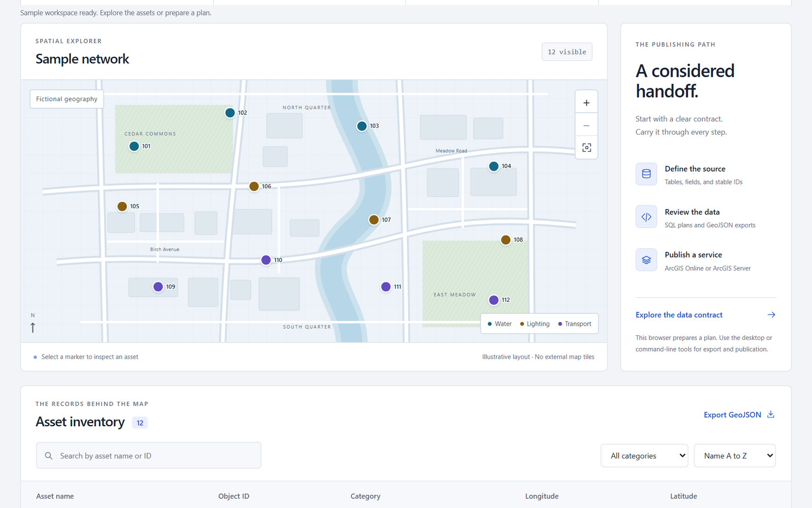
Task: Select water marker 103 on map
Action: tap(362, 126)
